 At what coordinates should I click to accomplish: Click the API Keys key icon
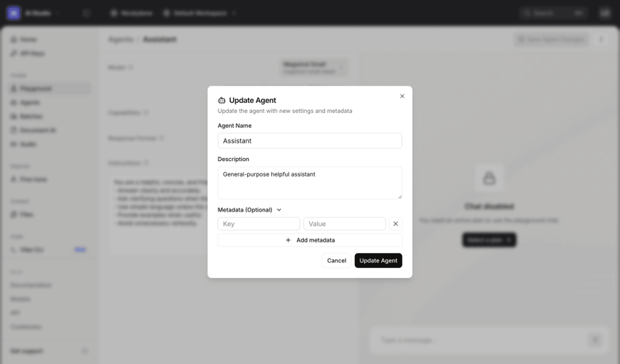click(x=14, y=53)
